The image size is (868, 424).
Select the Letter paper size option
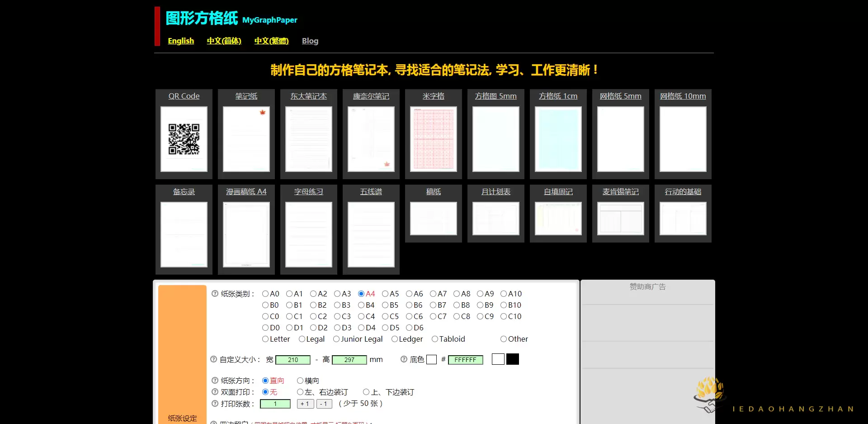point(265,339)
